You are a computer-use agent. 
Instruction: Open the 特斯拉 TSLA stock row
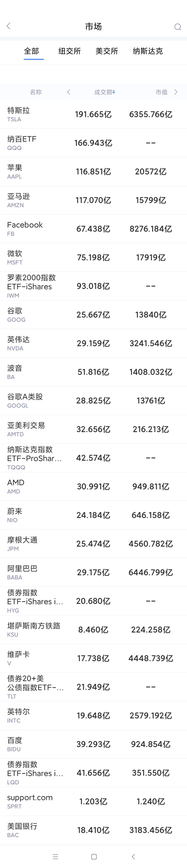click(93, 114)
